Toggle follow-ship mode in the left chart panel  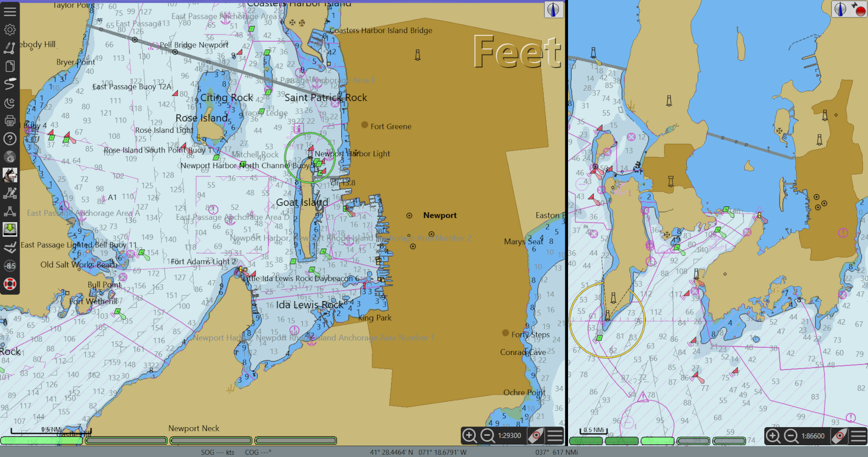click(536, 435)
